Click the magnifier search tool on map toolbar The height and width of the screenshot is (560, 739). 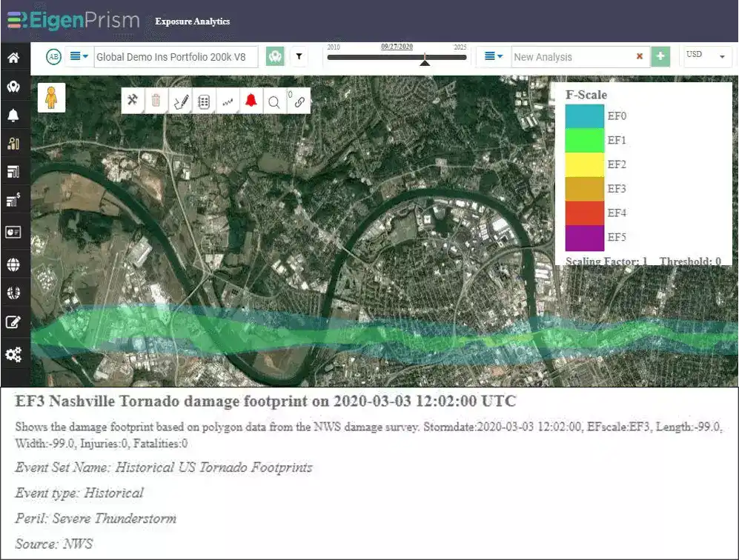[x=274, y=101]
